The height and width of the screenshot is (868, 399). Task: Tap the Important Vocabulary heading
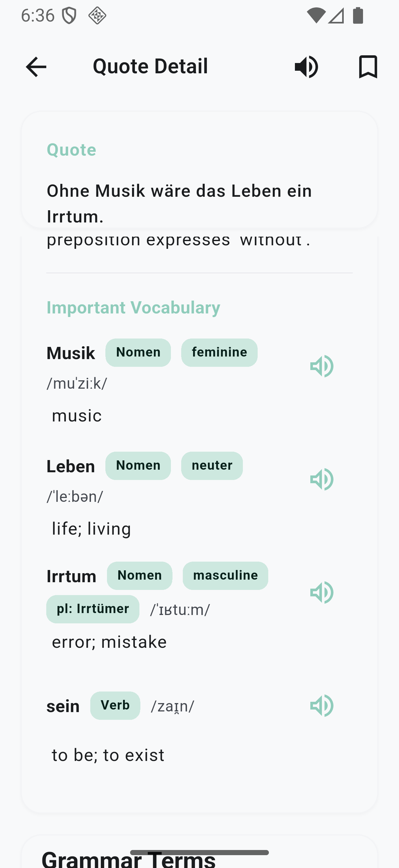tap(133, 307)
